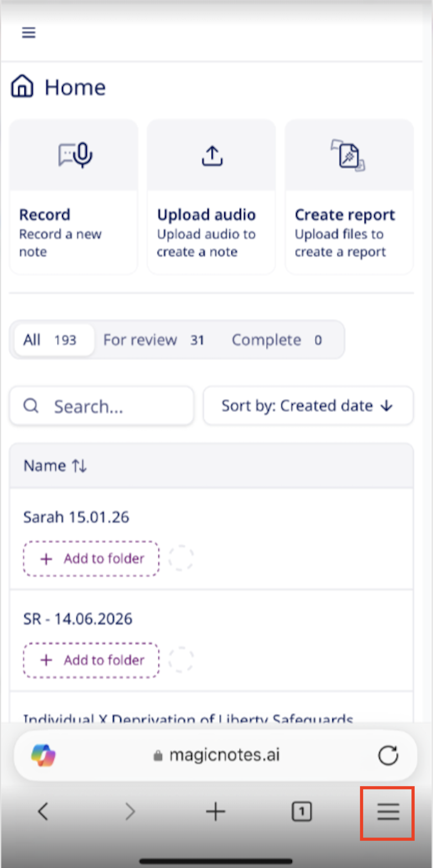This screenshot has height=868, width=433.
Task: Open the SR - 14.06.2026 note
Action: [78, 618]
